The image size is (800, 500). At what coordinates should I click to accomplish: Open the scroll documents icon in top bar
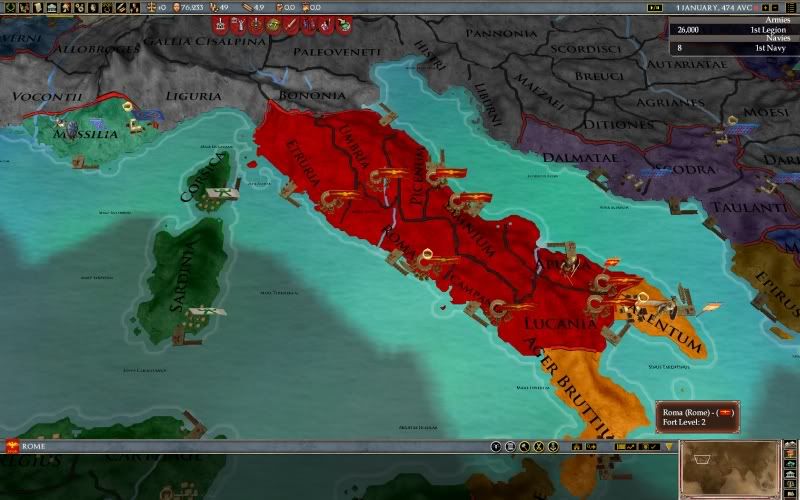(38, 8)
